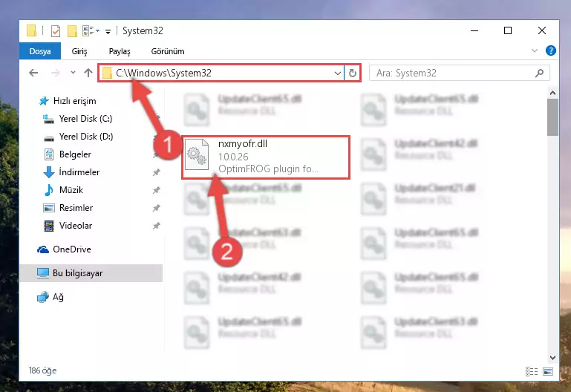
Task: Open the Customize Quick Access Toolbar arrow
Action: (x=108, y=32)
